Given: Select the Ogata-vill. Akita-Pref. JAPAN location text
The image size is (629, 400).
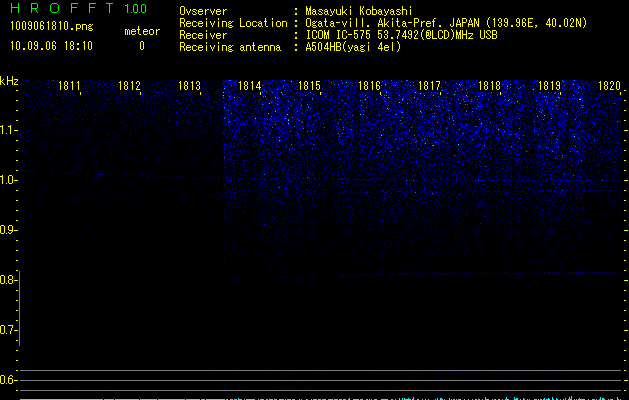Looking at the screenshot, I should pos(446,23).
